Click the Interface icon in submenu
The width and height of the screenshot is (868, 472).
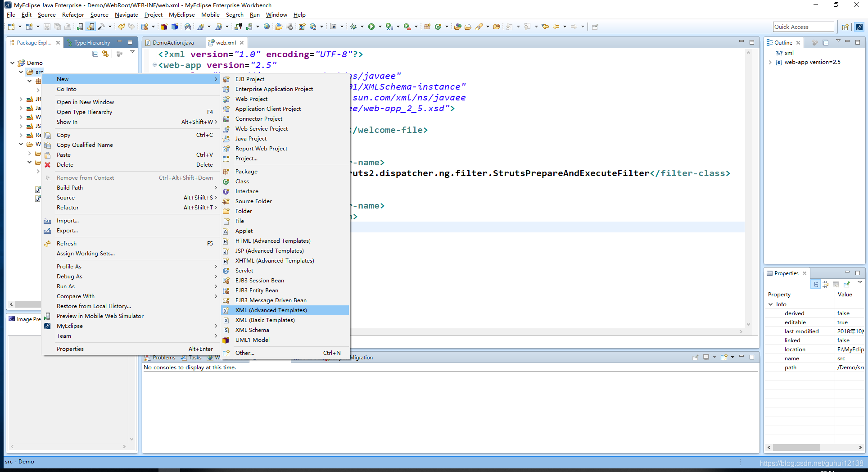[x=226, y=191]
